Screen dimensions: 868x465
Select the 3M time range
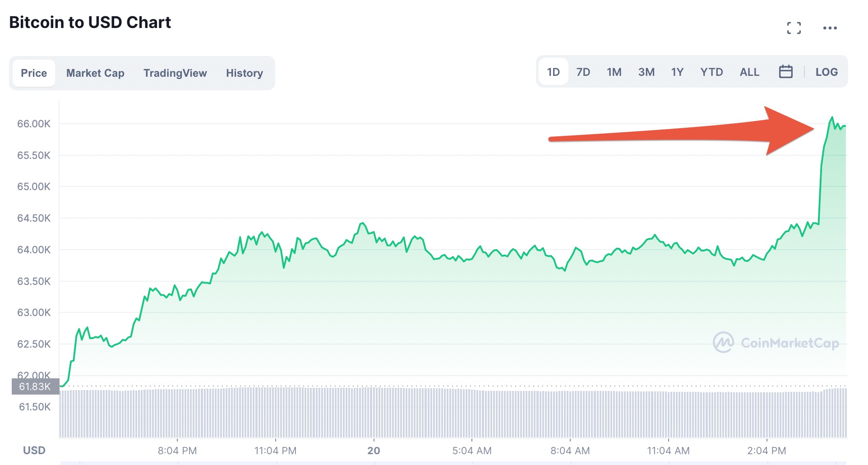pyautogui.click(x=646, y=72)
